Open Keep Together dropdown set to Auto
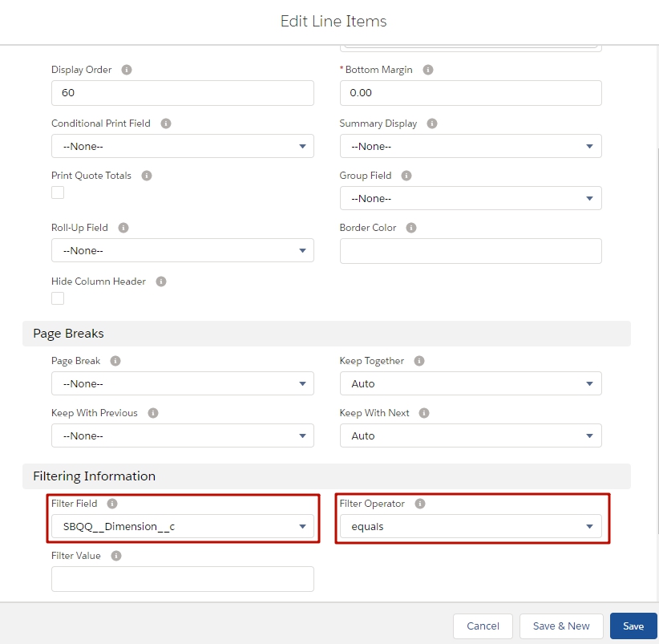Screen dimensions: 659x644 click(471, 383)
